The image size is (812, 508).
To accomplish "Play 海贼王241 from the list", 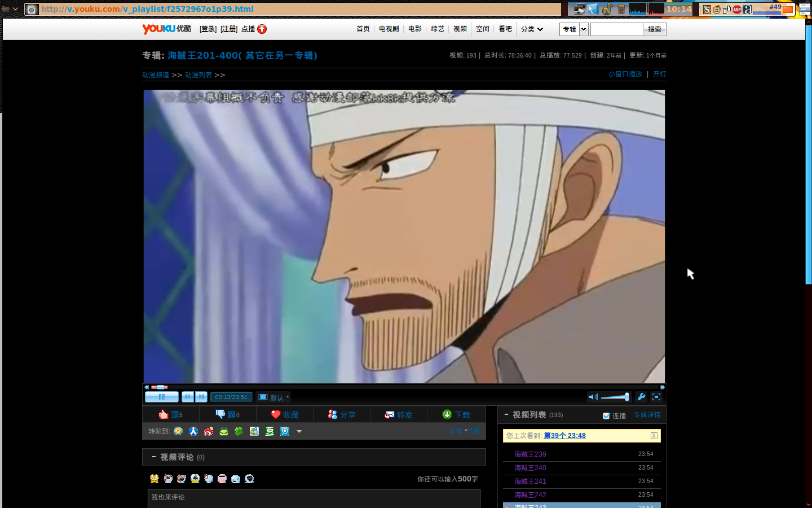I will tap(530, 481).
